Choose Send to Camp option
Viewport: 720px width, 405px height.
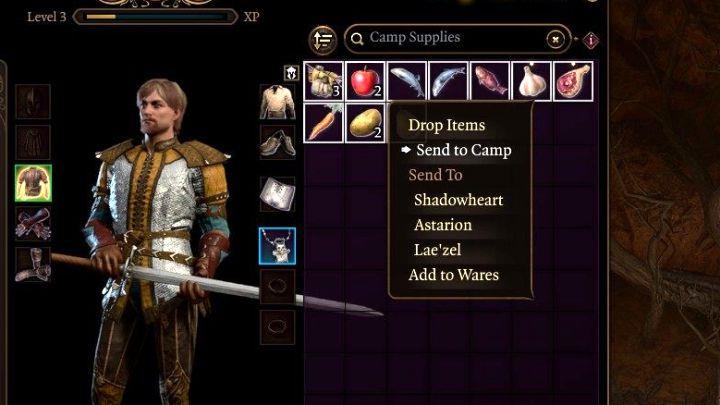pyautogui.click(x=464, y=150)
